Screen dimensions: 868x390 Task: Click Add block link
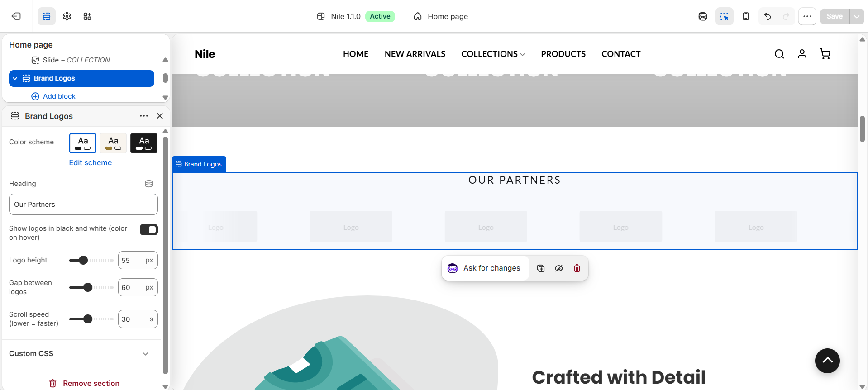click(x=53, y=96)
